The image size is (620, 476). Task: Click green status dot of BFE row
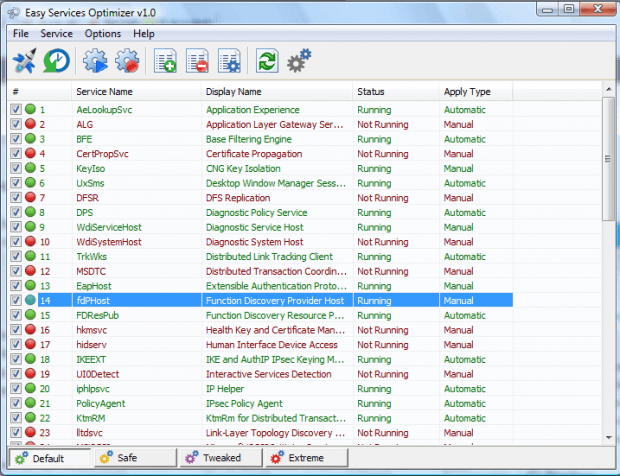coord(30,138)
